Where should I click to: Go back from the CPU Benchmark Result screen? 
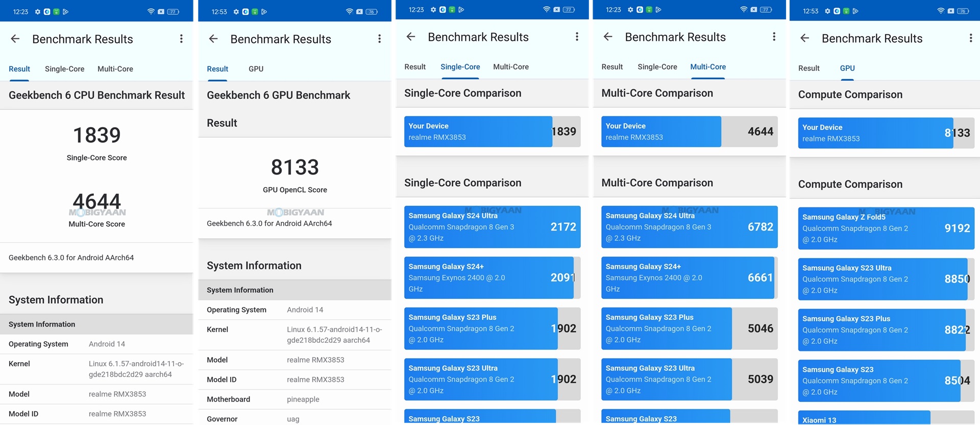(15, 39)
